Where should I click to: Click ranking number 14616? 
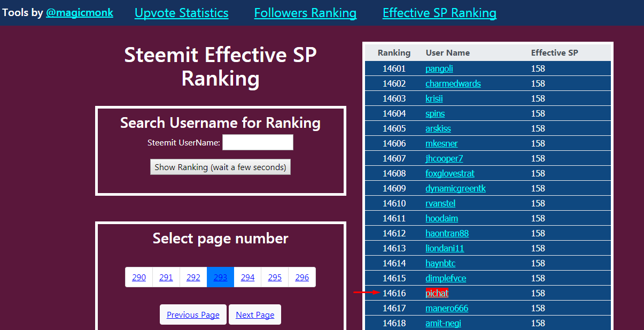pyautogui.click(x=394, y=293)
